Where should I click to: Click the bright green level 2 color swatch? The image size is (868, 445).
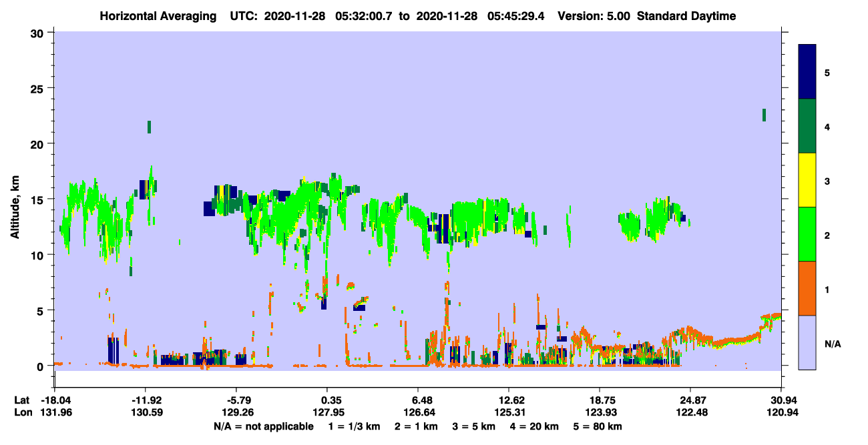pyautogui.click(x=807, y=234)
